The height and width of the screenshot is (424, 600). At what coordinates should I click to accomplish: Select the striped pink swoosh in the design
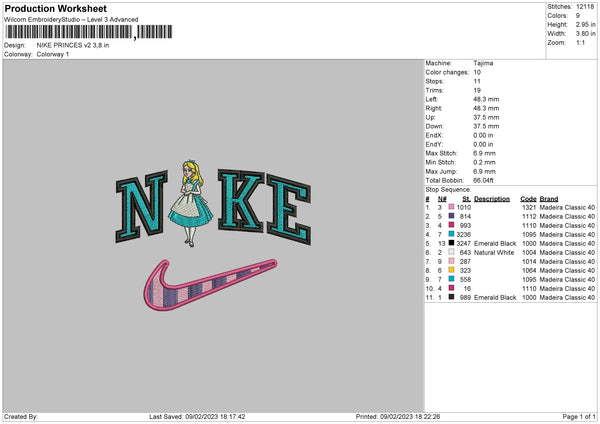[x=210, y=285]
